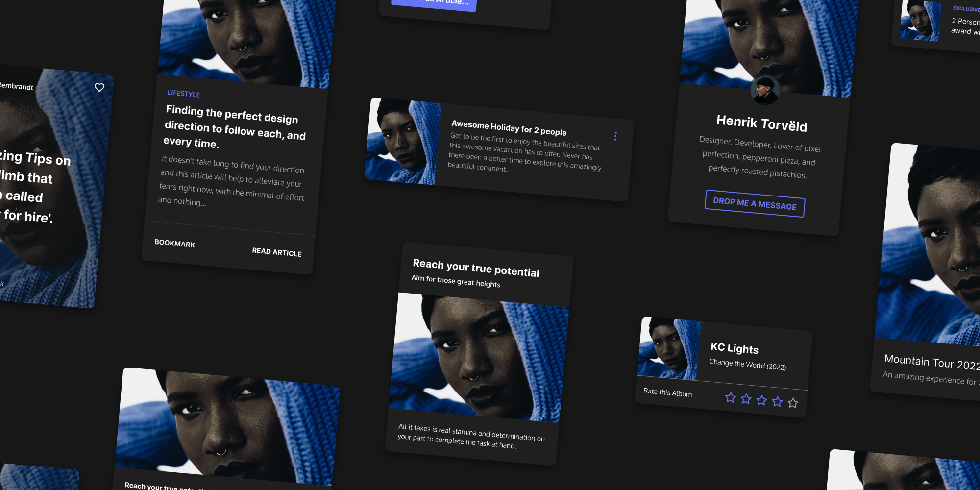Viewport: 980px width, 490px height.
Task: Click the 'Mountain Tour 2022' title
Action: coord(932,362)
